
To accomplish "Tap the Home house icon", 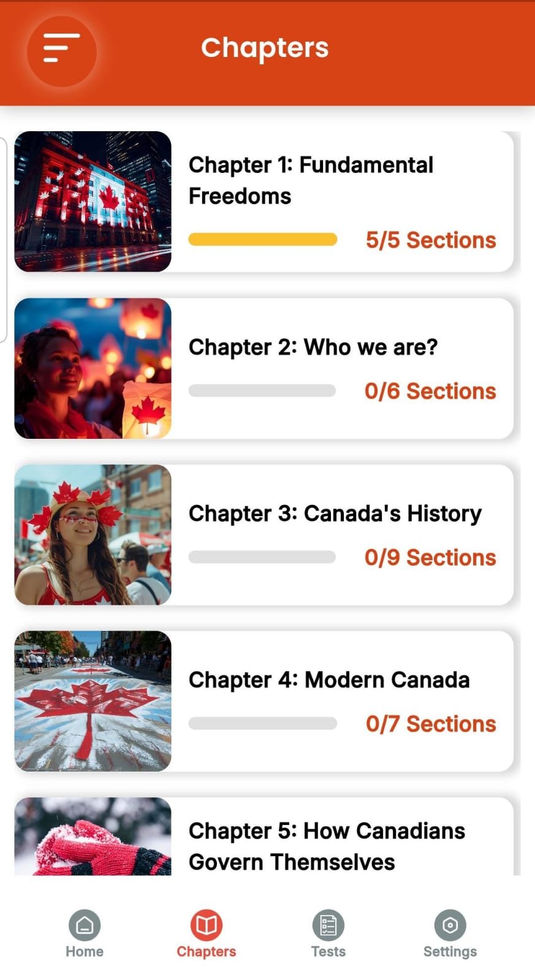I will [x=85, y=925].
